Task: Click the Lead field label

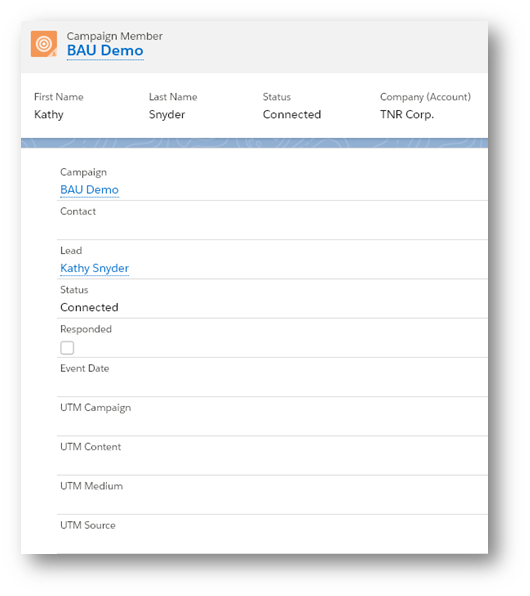Action: click(x=71, y=250)
